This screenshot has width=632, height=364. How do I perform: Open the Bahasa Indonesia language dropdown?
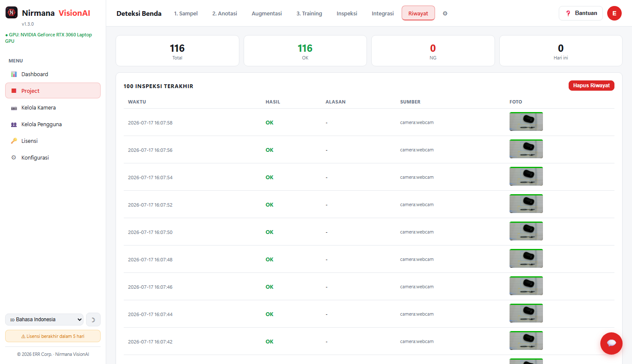click(x=45, y=320)
